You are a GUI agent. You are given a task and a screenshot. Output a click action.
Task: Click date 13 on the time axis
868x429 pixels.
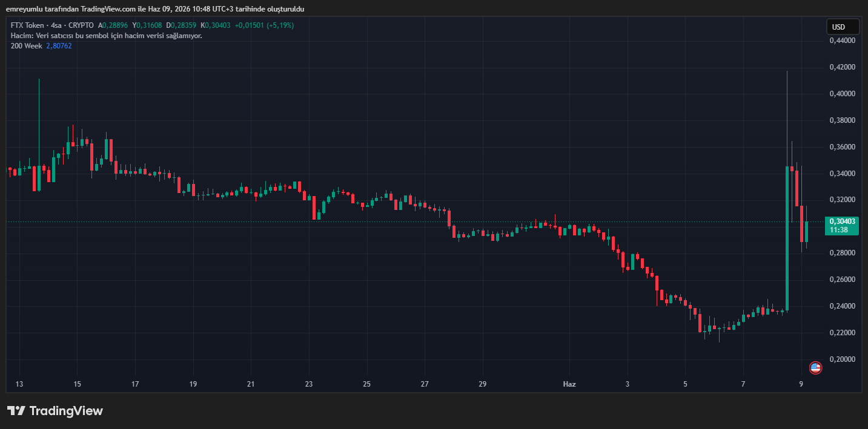click(19, 384)
